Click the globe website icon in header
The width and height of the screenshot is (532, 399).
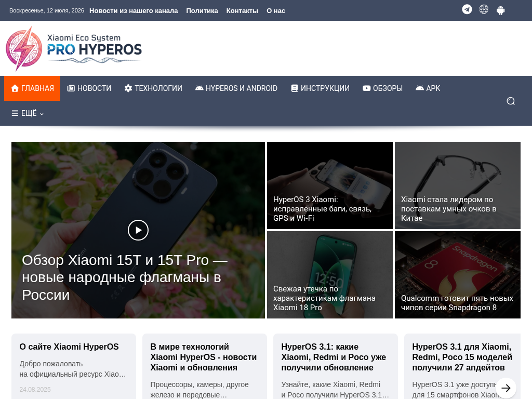(x=484, y=9)
